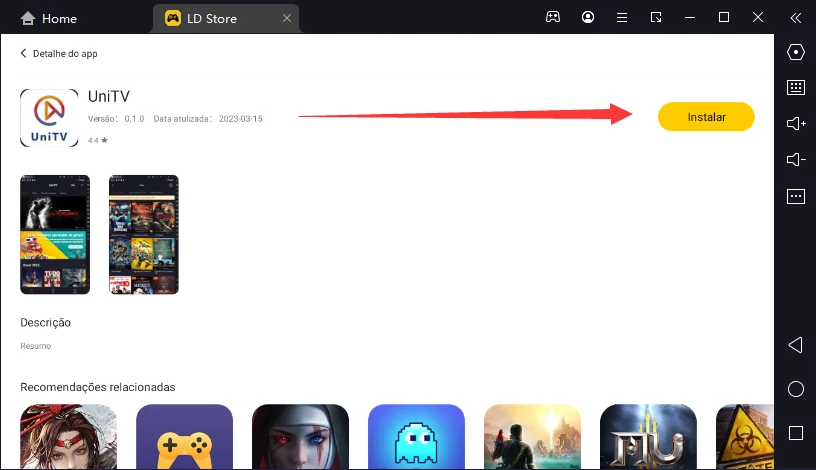
Task: Open the hamburger menu in title bar
Action: coord(621,18)
